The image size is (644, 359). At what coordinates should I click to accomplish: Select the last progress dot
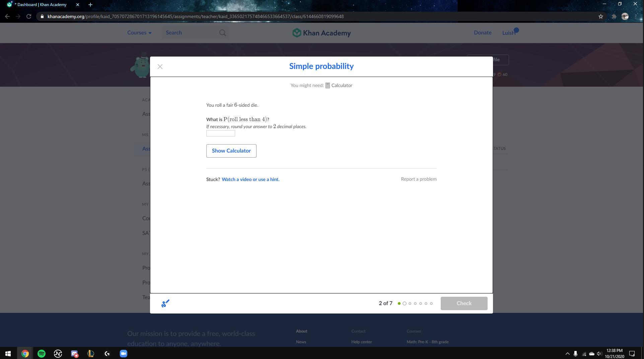(x=431, y=303)
